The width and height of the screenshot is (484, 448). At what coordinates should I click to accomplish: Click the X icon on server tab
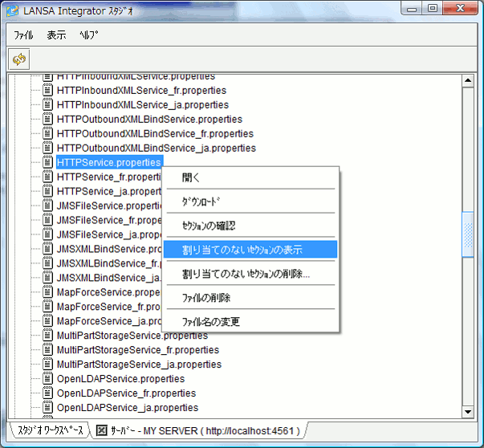coord(102,430)
